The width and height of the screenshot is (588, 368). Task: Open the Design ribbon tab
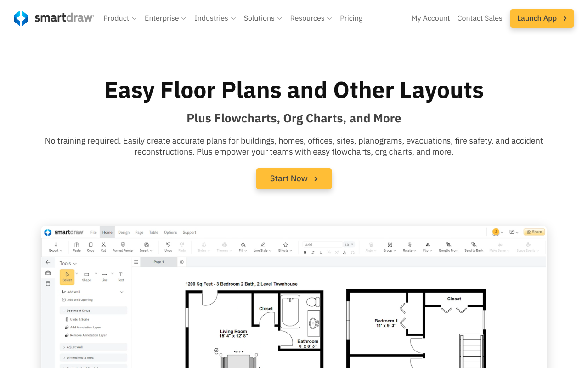pos(124,232)
